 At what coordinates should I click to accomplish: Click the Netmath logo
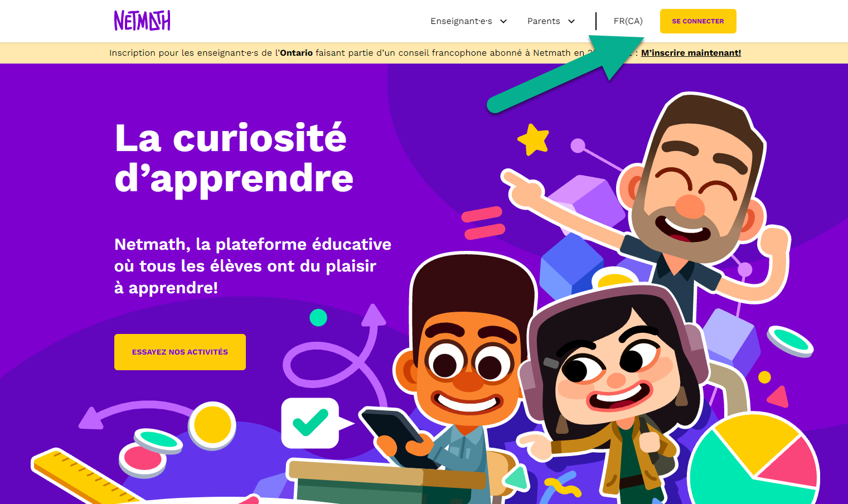pos(142,21)
